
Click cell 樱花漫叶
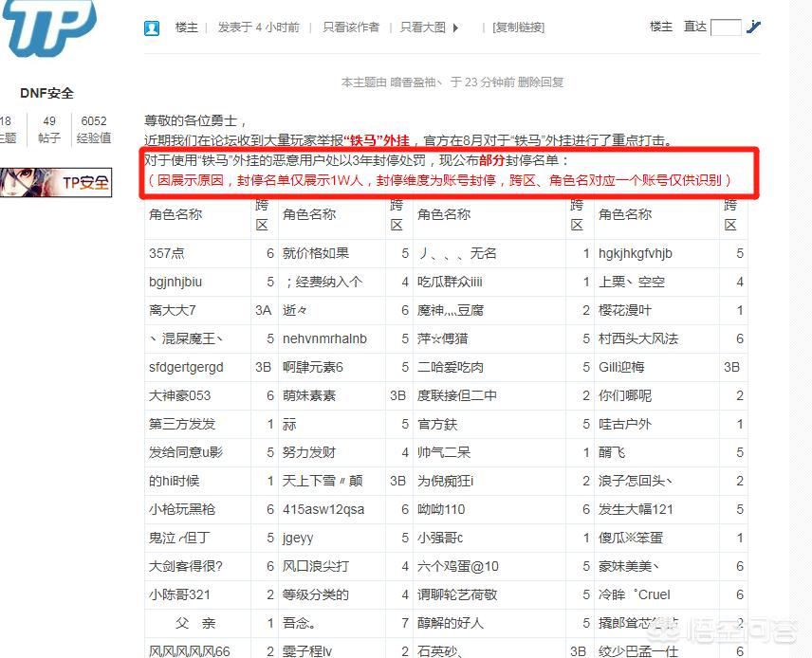point(625,310)
